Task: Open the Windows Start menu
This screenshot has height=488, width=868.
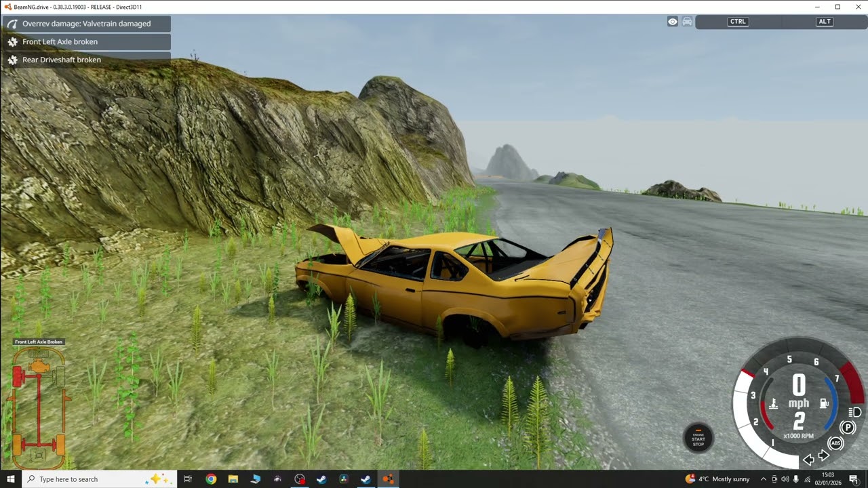Action: coord(10,479)
